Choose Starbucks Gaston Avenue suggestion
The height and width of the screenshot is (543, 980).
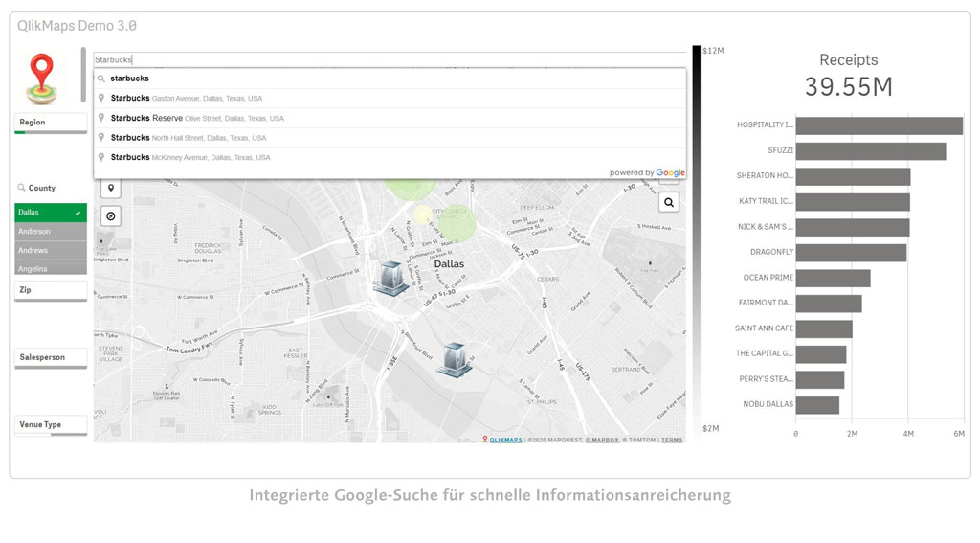390,99
